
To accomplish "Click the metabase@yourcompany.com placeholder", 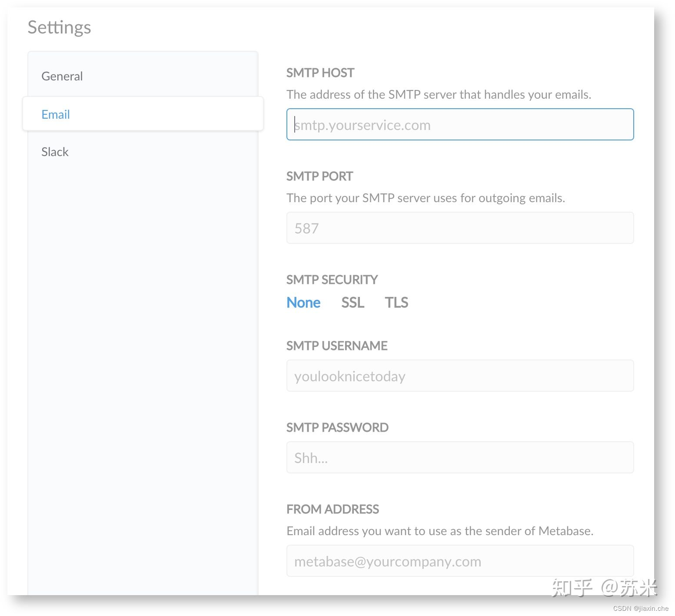I will pyautogui.click(x=387, y=561).
